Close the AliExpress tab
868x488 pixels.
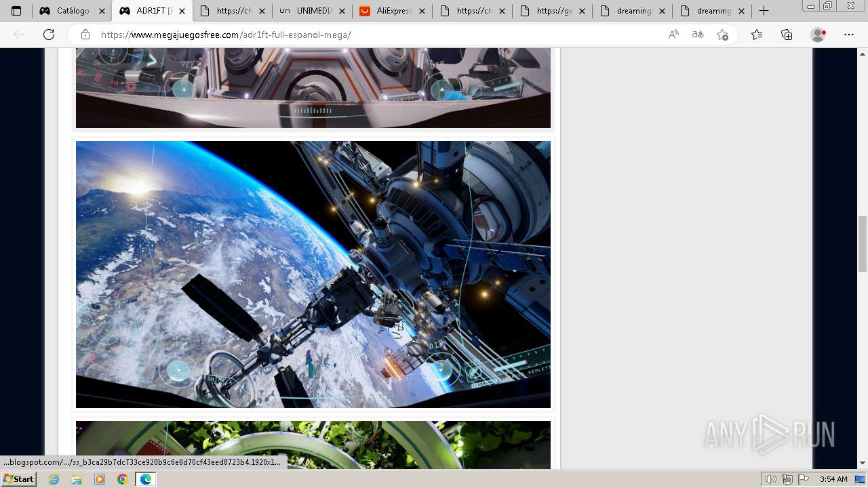click(422, 11)
